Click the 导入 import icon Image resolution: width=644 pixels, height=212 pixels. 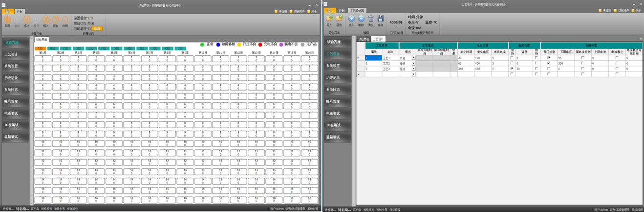(329, 19)
